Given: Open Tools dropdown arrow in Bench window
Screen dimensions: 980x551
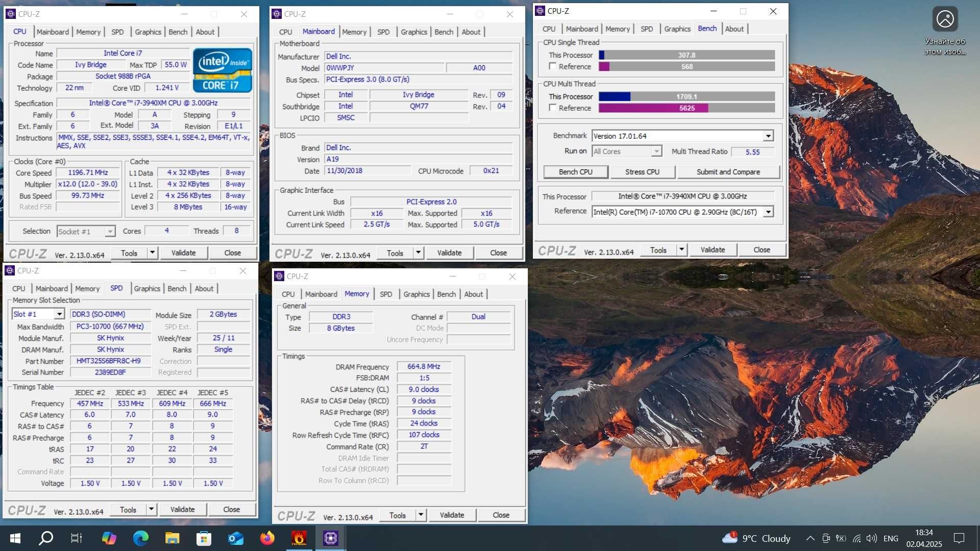Looking at the screenshot, I should pos(681,250).
